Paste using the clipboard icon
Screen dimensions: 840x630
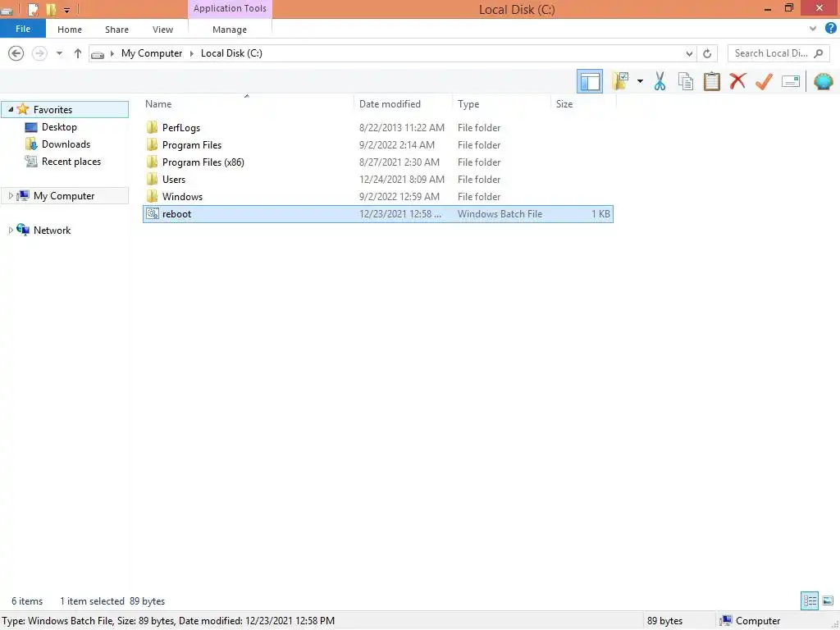tap(711, 81)
